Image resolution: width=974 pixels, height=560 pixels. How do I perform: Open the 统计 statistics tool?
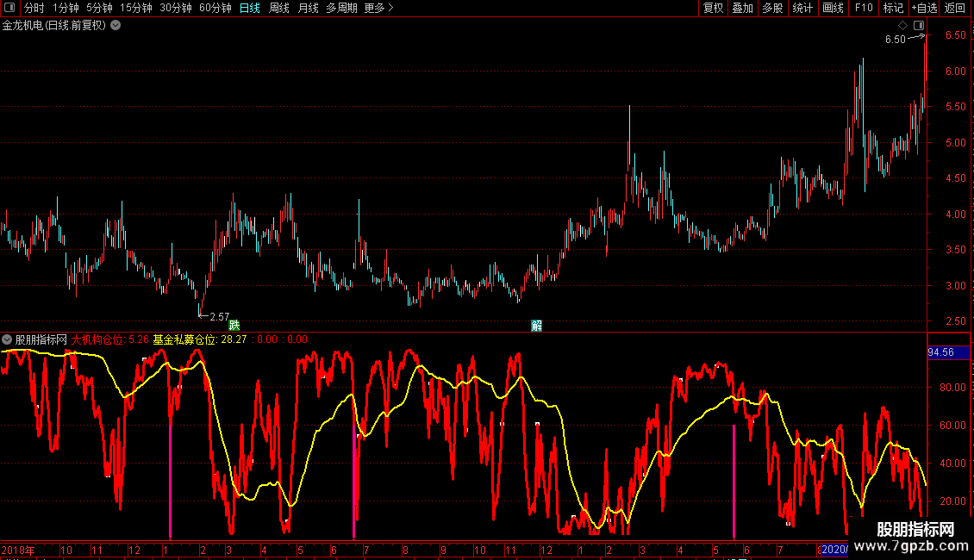pyautogui.click(x=802, y=8)
